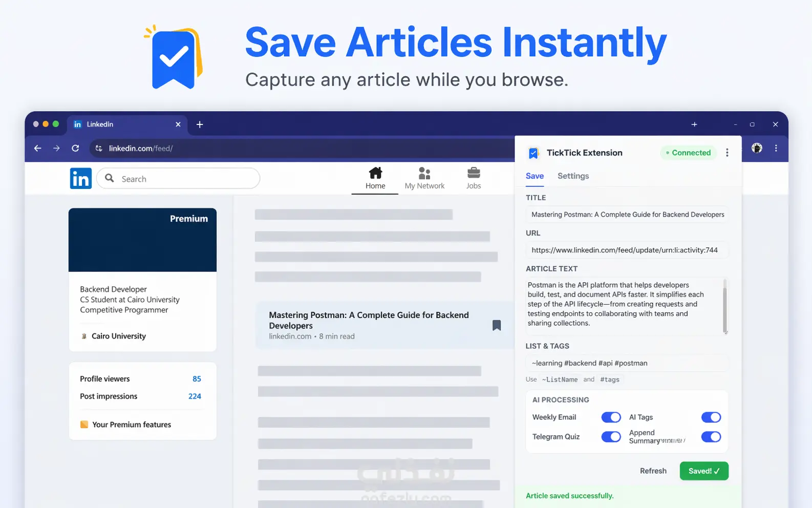Go back using the browser back arrow
Screen dimensions: 812x508
pos(37,148)
